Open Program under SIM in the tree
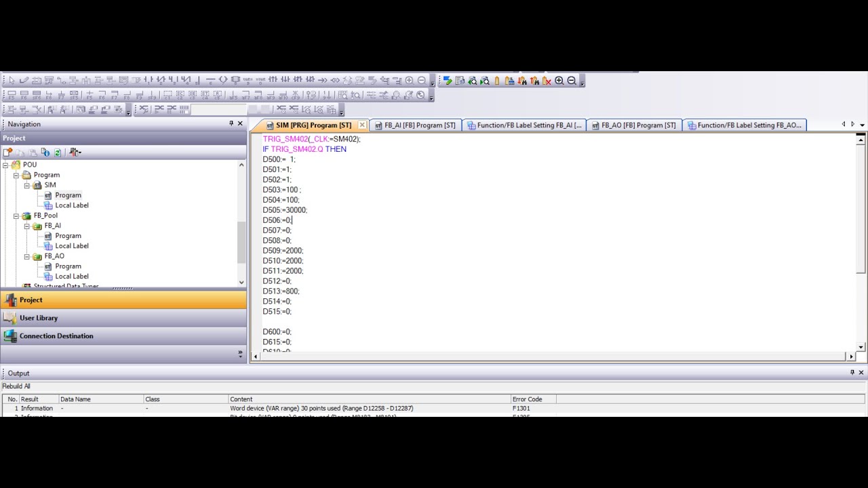The width and height of the screenshot is (868, 488). coord(68,195)
